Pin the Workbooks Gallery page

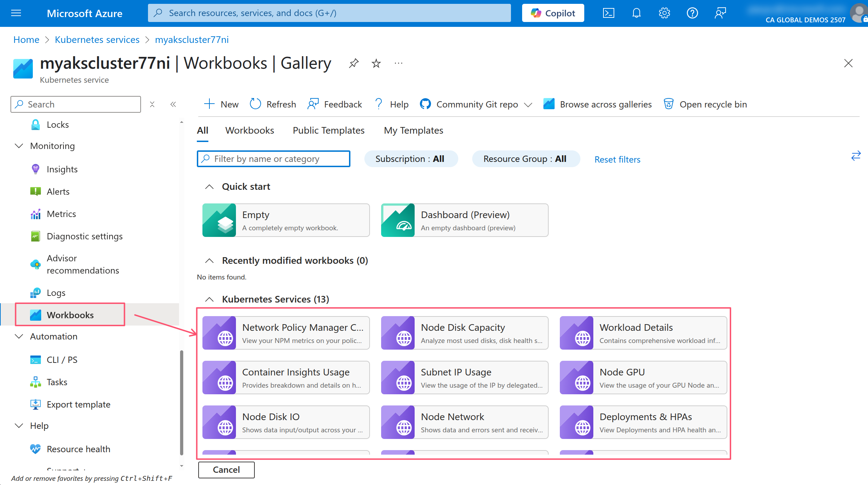(354, 64)
